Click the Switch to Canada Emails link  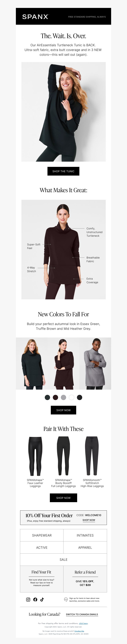[82, 614]
